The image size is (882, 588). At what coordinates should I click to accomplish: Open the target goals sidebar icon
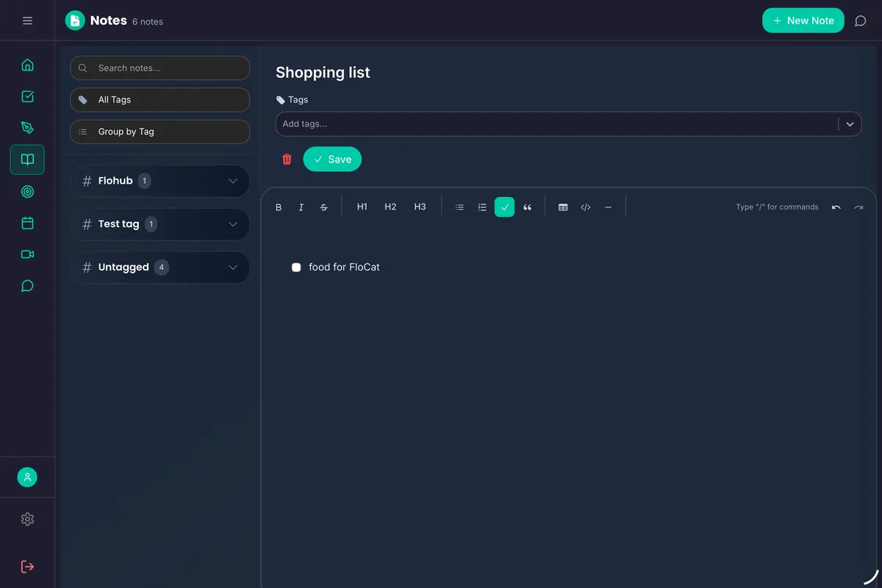tap(27, 192)
